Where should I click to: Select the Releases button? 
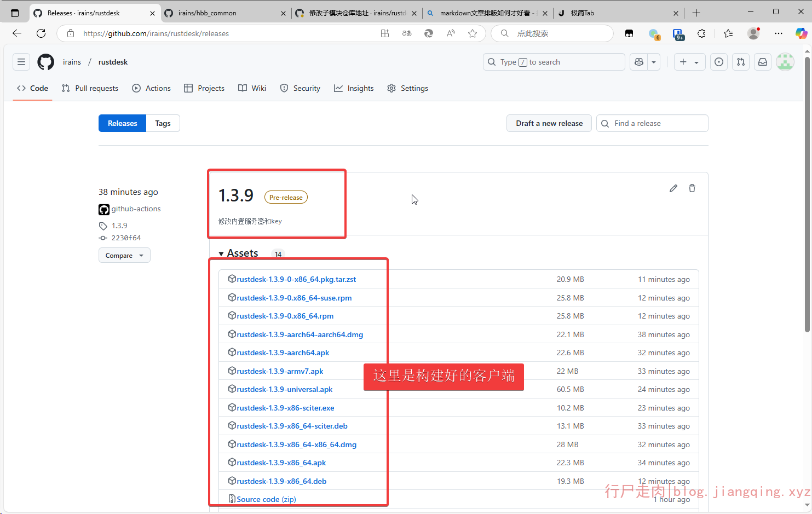122,123
